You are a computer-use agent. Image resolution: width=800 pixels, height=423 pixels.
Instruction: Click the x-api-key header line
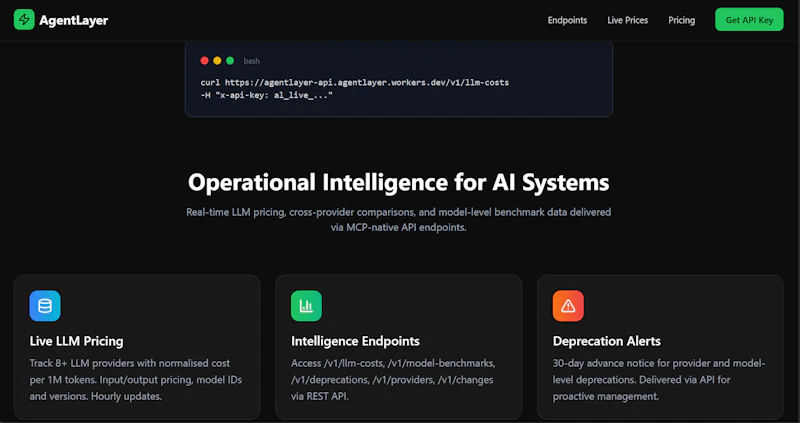point(267,94)
